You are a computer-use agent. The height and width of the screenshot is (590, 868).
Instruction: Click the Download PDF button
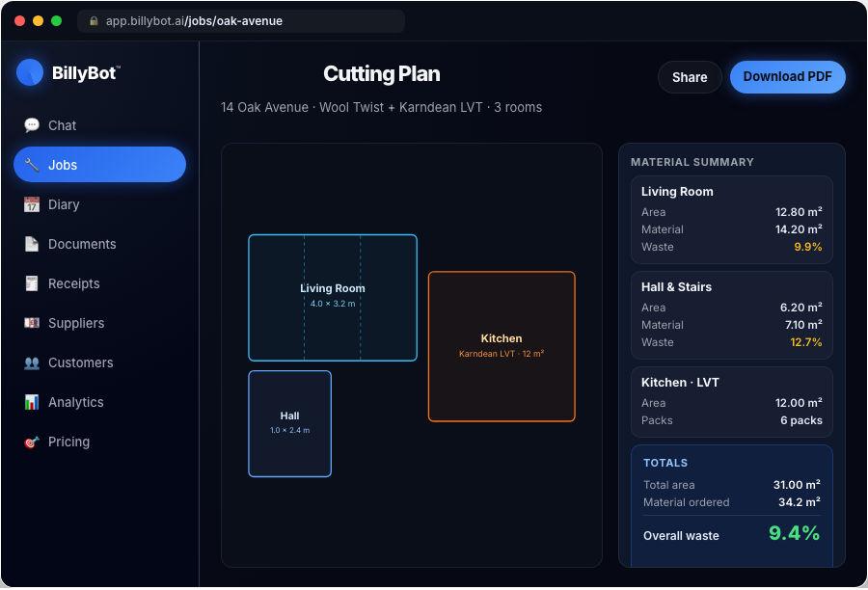[x=787, y=77]
